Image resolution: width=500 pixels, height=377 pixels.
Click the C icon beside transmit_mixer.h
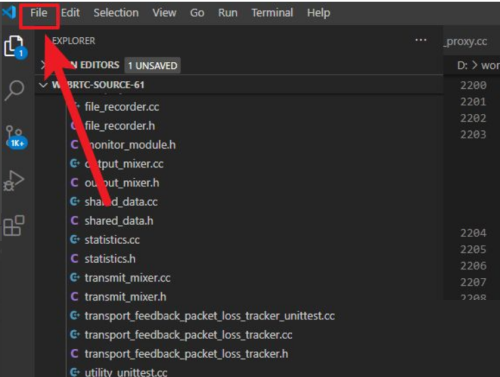pos(75,296)
